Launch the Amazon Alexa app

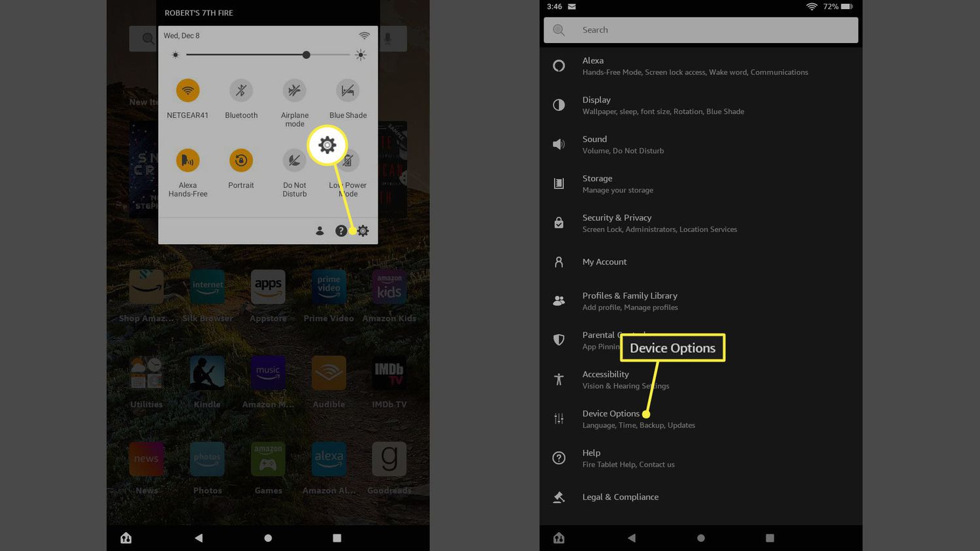[329, 459]
